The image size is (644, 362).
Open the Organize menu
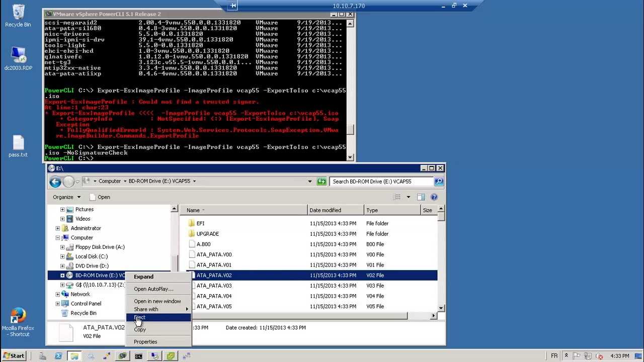pos(66,197)
